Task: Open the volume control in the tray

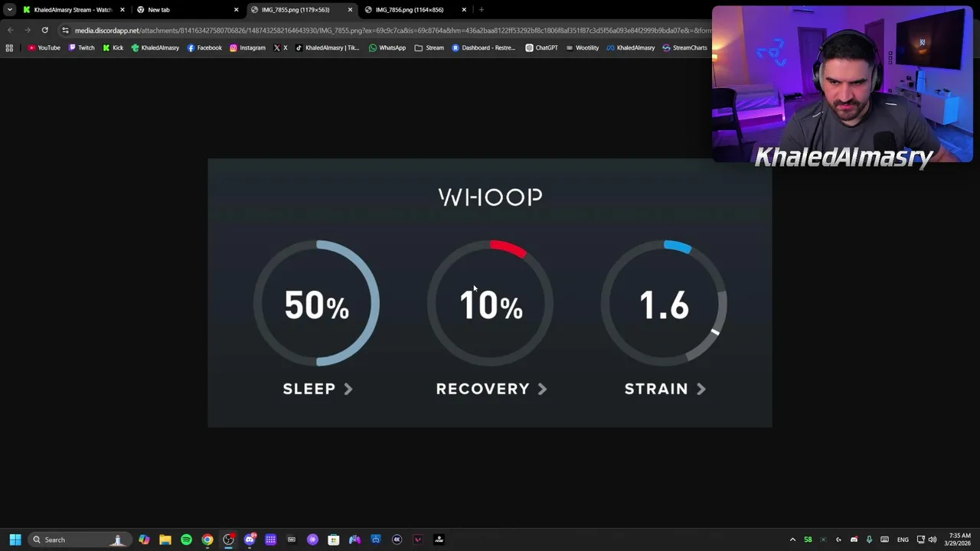Action: pos(933,540)
